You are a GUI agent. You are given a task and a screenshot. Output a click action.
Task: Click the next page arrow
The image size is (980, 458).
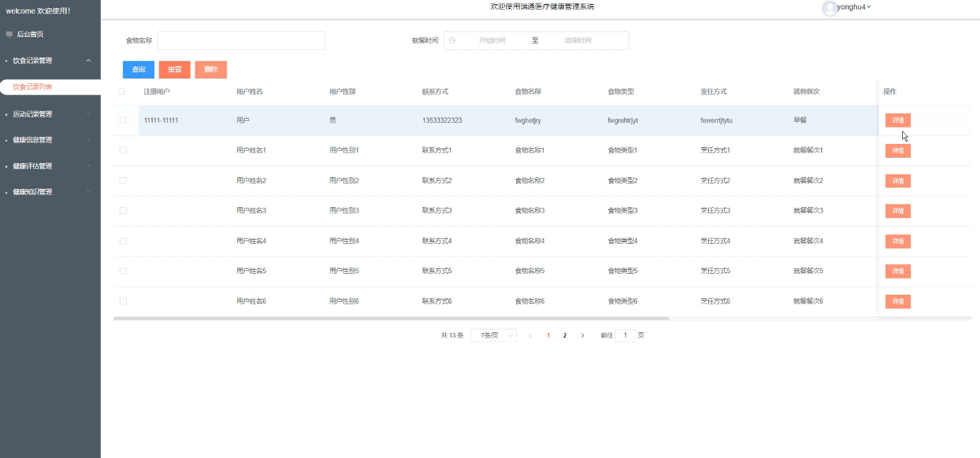(x=582, y=335)
